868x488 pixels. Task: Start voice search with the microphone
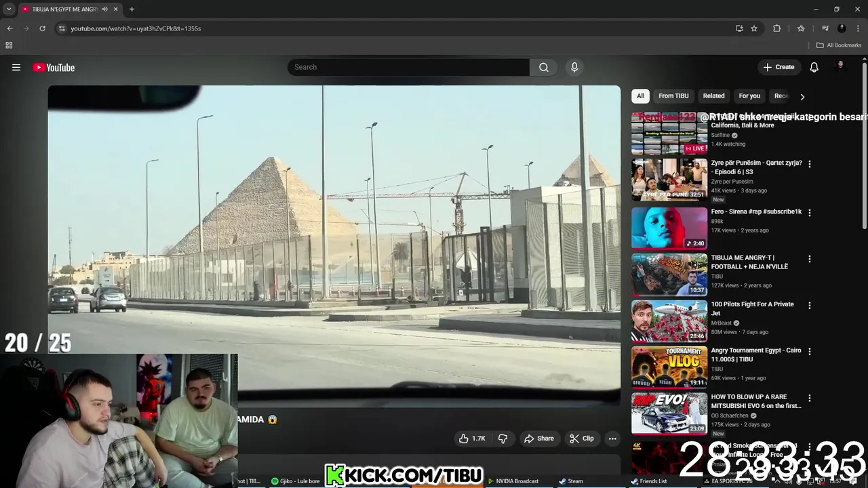tap(574, 67)
